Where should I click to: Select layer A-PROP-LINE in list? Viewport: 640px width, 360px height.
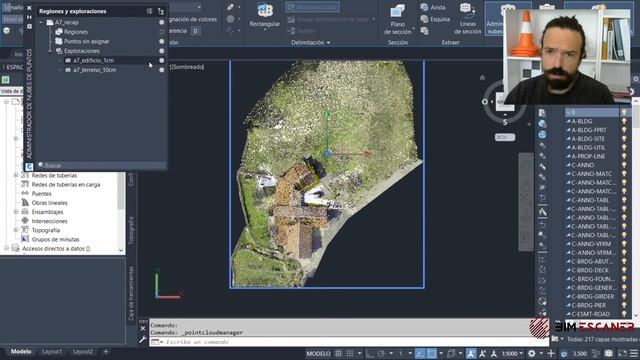tap(588, 156)
